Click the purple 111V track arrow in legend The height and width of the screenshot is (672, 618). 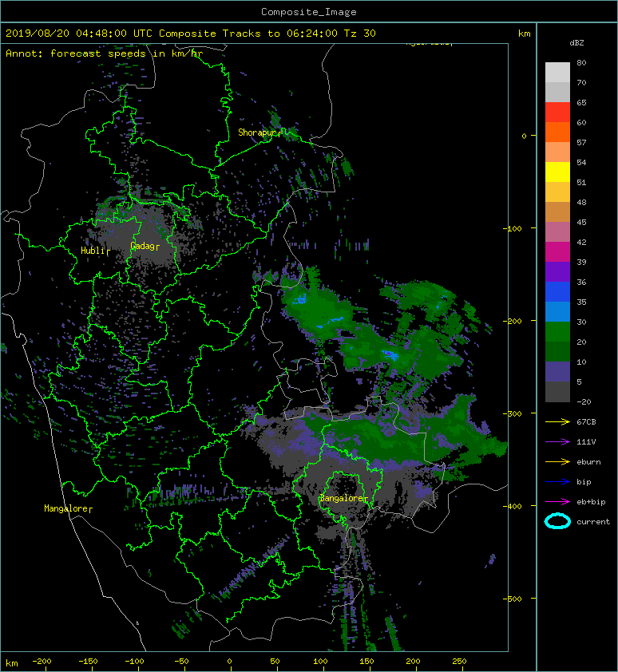pyautogui.click(x=557, y=442)
